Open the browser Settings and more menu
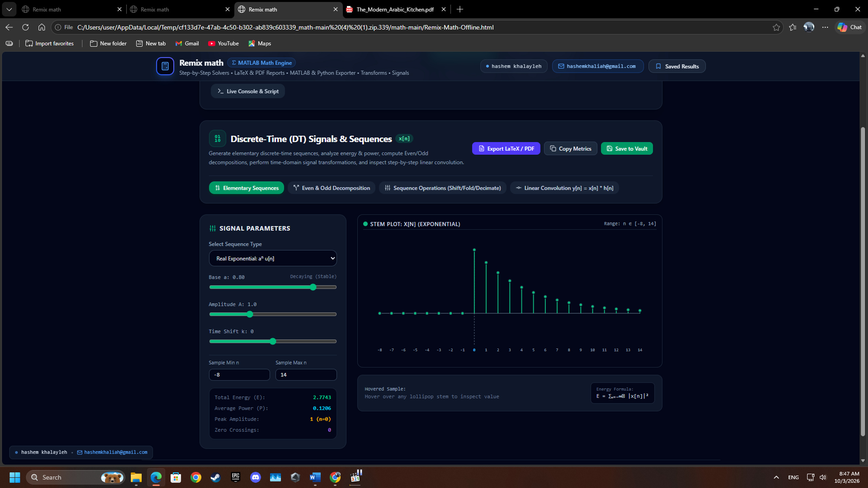868x488 pixels. coord(825,27)
